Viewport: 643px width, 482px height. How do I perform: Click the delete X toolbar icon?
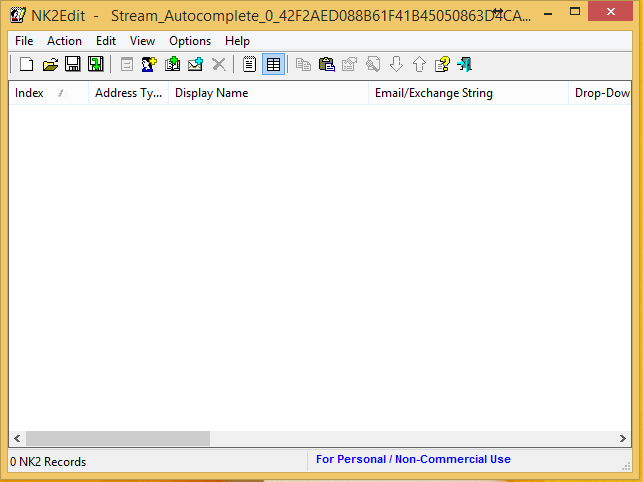219,64
